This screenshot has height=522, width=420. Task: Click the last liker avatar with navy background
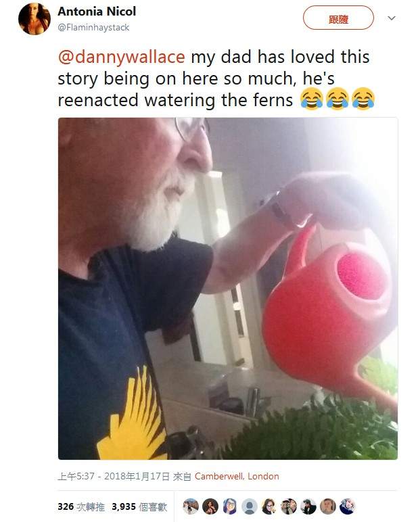click(348, 506)
